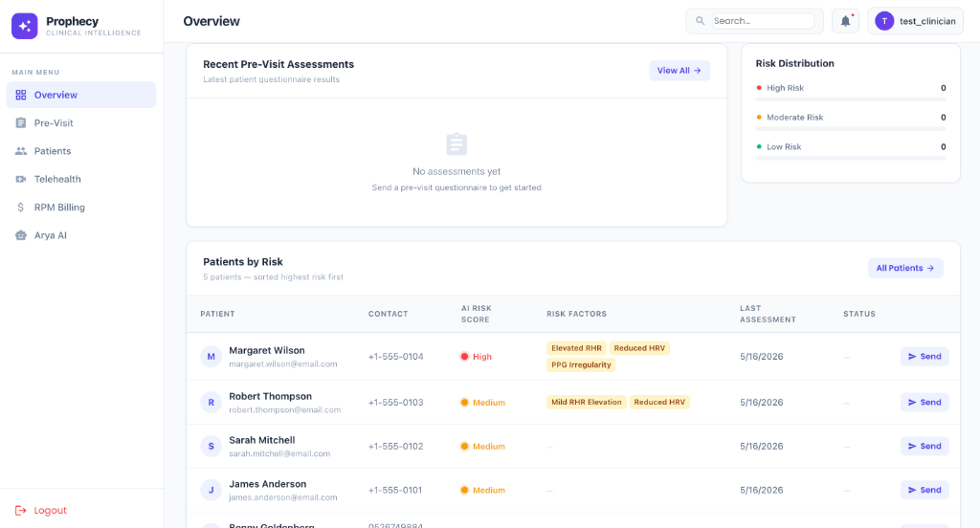Click Reduced HRV tag in Robert Thompson's row
Viewport: 980px width, 528px height.
pyautogui.click(x=659, y=403)
